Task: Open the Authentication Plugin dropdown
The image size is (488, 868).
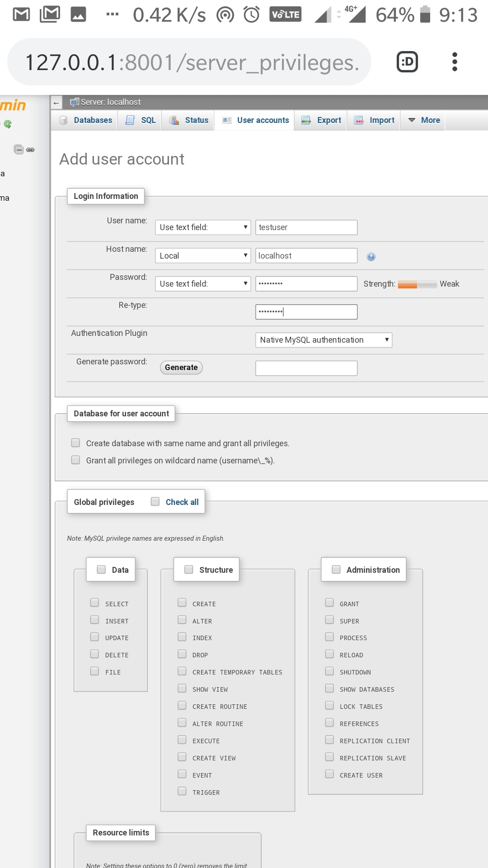Action: [324, 340]
